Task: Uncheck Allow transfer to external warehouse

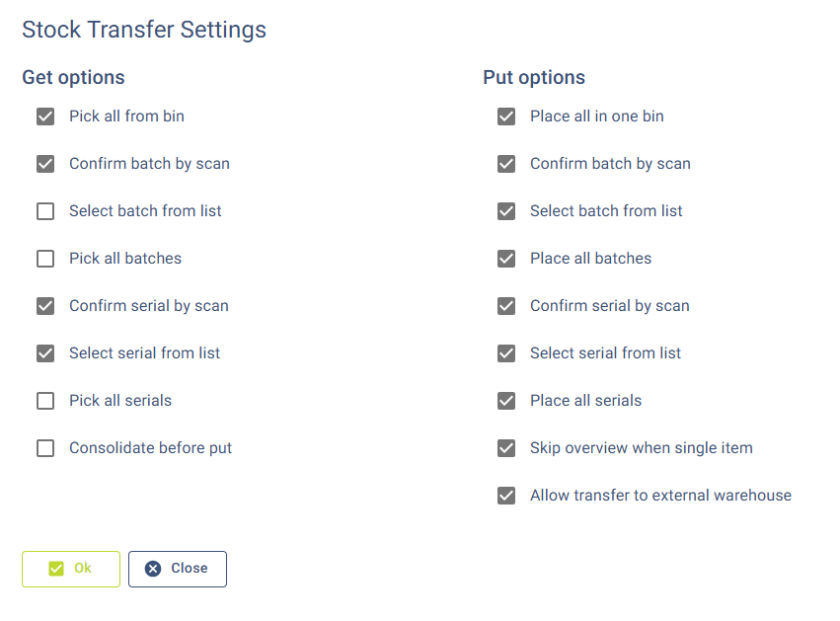Action: pos(506,496)
